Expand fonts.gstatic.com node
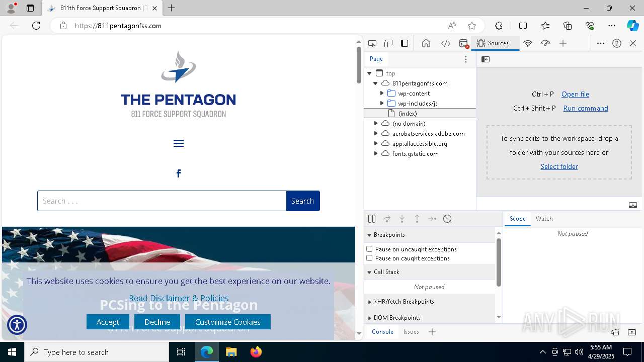 click(376, 154)
